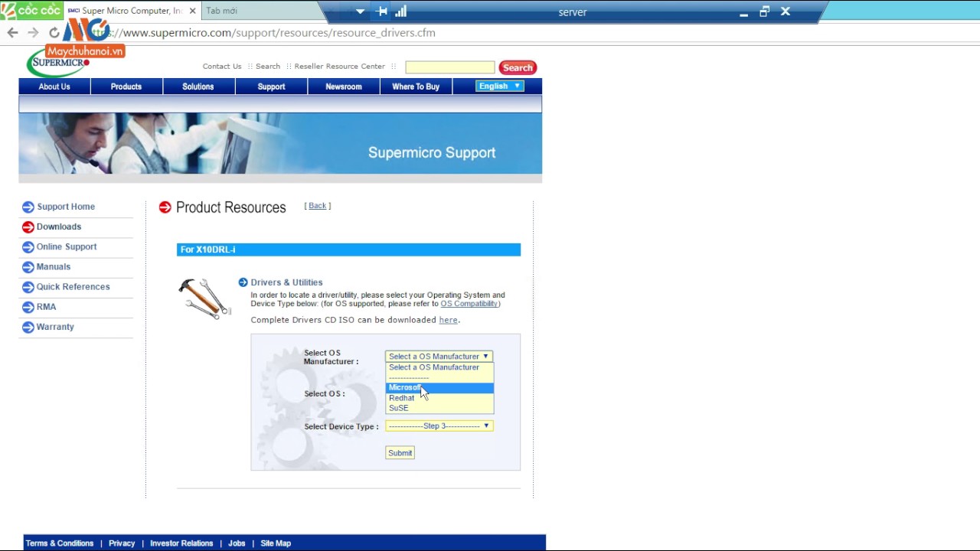Open the Step 3 device type dropdown
Viewport: 980px width, 551px height.
[439, 426]
